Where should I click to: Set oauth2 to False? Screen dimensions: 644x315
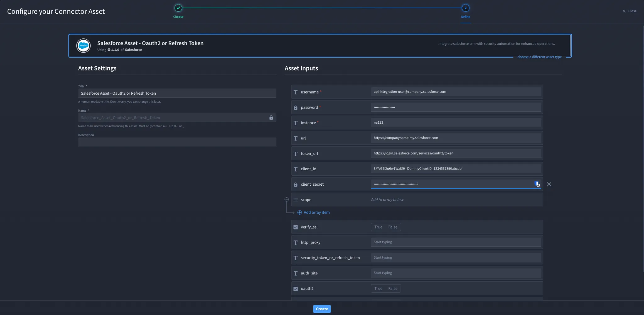pyautogui.click(x=393, y=289)
